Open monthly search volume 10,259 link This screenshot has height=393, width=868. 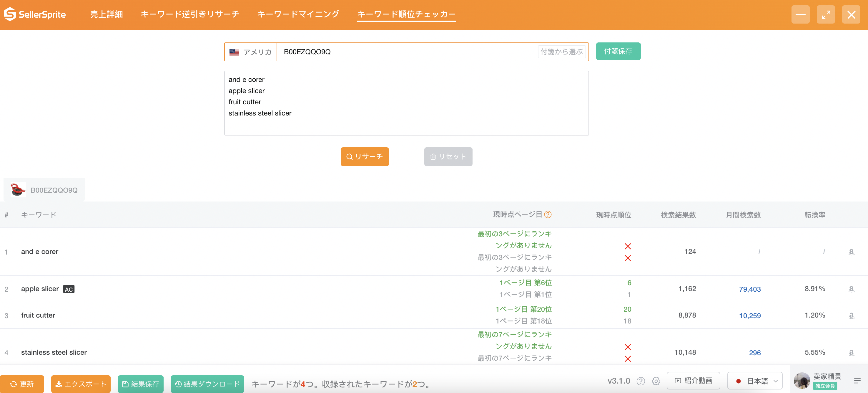[750, 316]
